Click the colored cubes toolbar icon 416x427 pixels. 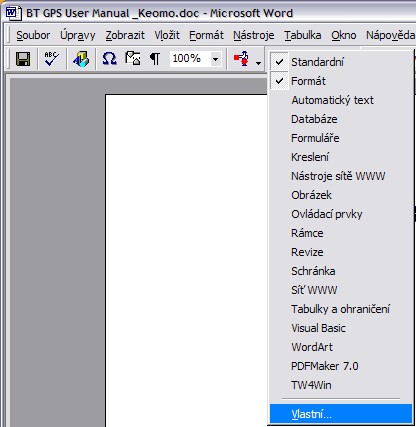81,59
